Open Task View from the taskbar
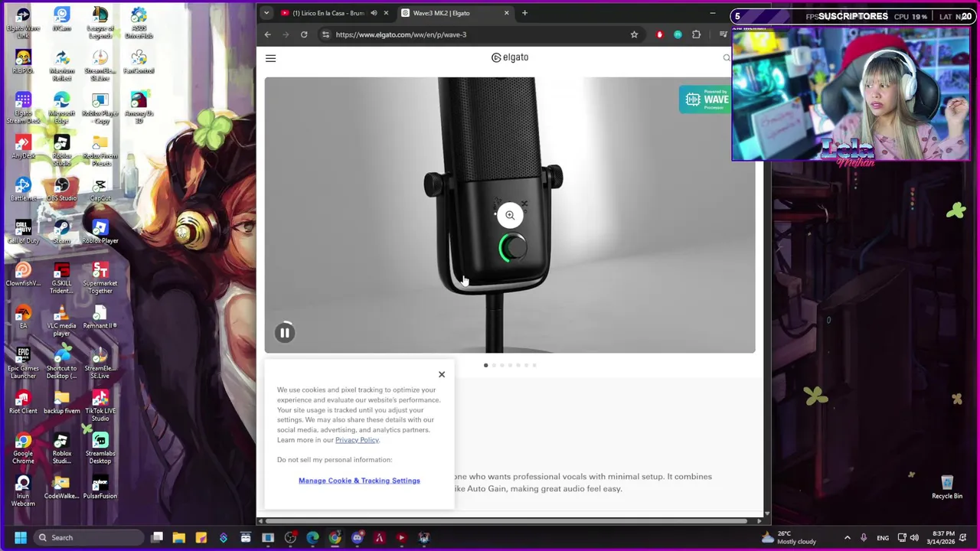This screenshot has height=551, width=980. (157, 538)
